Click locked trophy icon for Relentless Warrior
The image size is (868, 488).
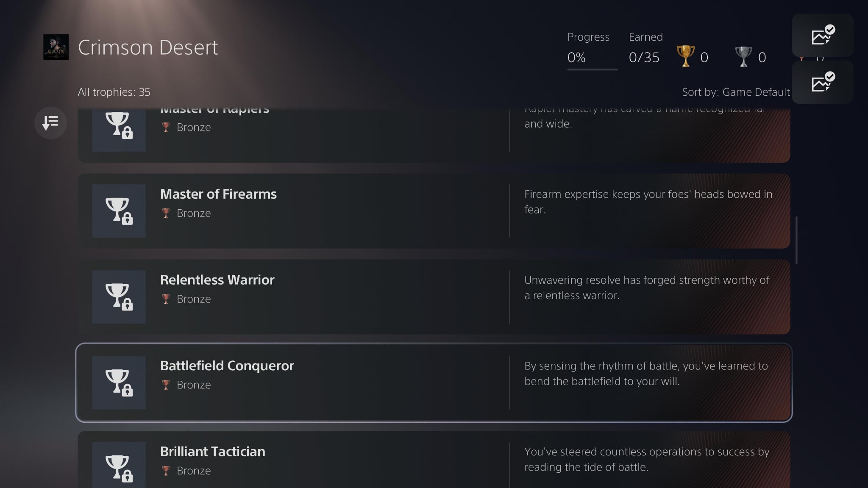pos(119,297)
